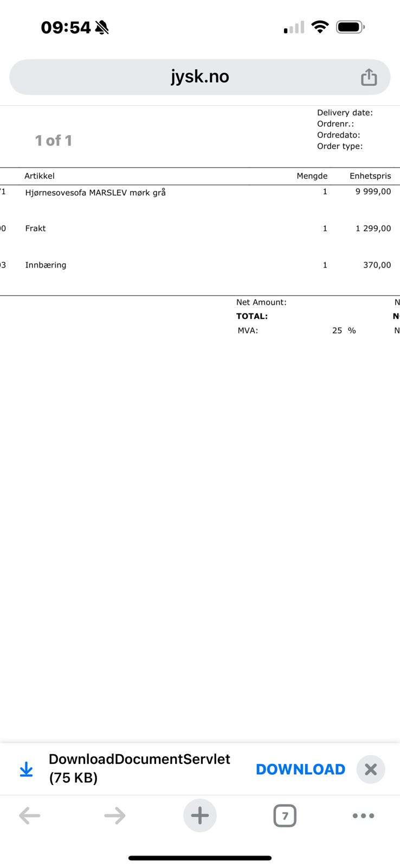
Task: Tap the 09:54 clock in status bar
Action: pos(66,27)
